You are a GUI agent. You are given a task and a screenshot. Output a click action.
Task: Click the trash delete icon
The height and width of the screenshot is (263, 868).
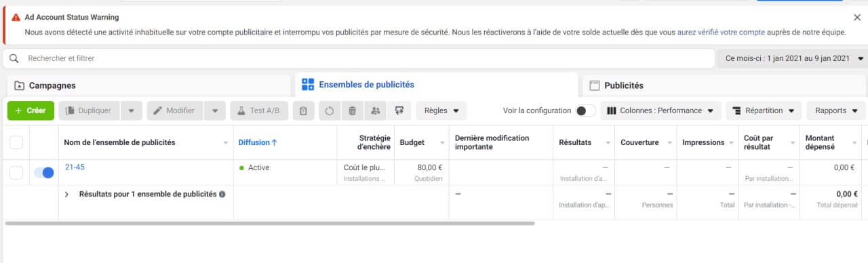(353, 110)
